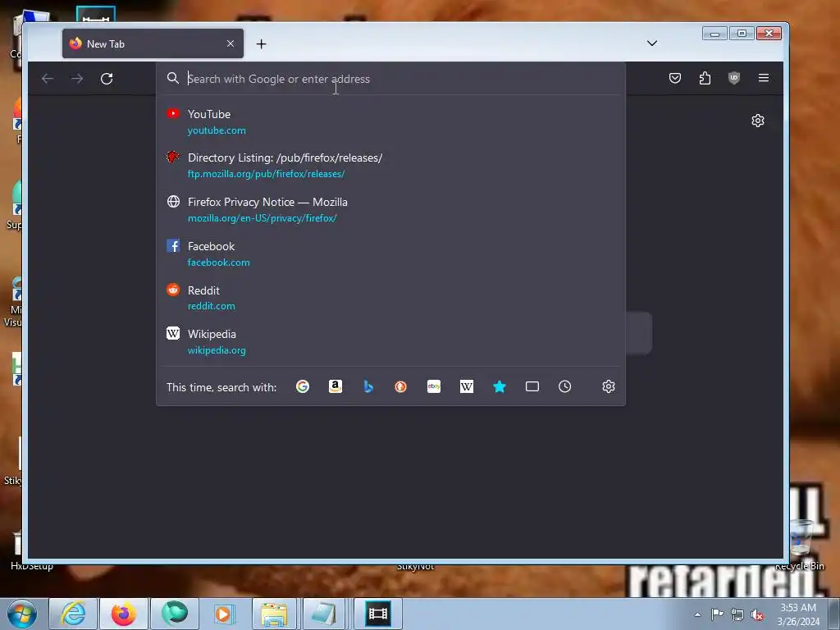Open the notepad taskbar application
Image resolution: width=840 pixels, height=630 pixels.
pos(323,614)
